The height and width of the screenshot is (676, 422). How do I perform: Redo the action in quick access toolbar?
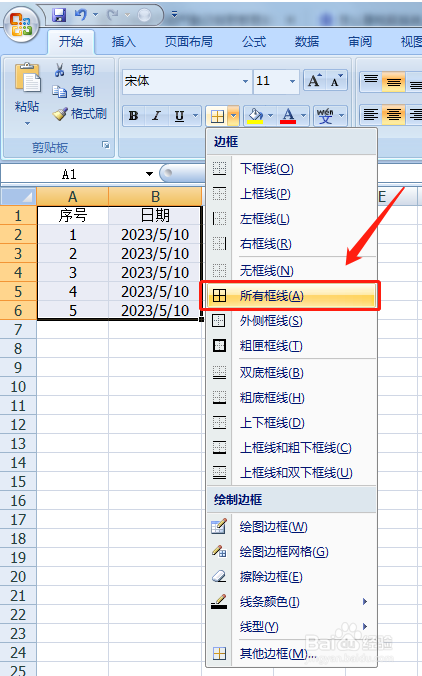[x=113, y=15]
